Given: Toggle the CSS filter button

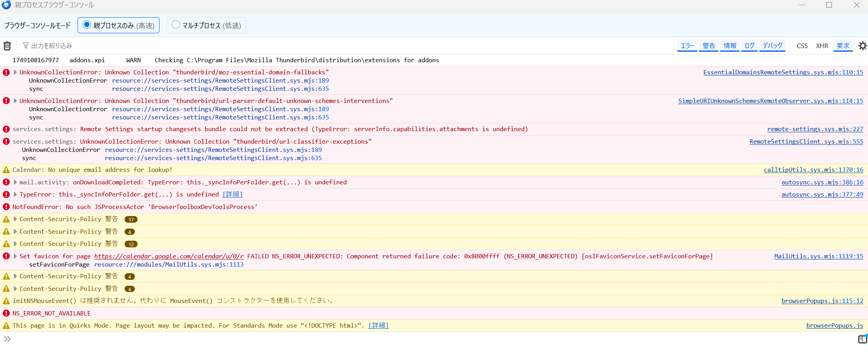Looking at the screenshot, I should (802, 46).
